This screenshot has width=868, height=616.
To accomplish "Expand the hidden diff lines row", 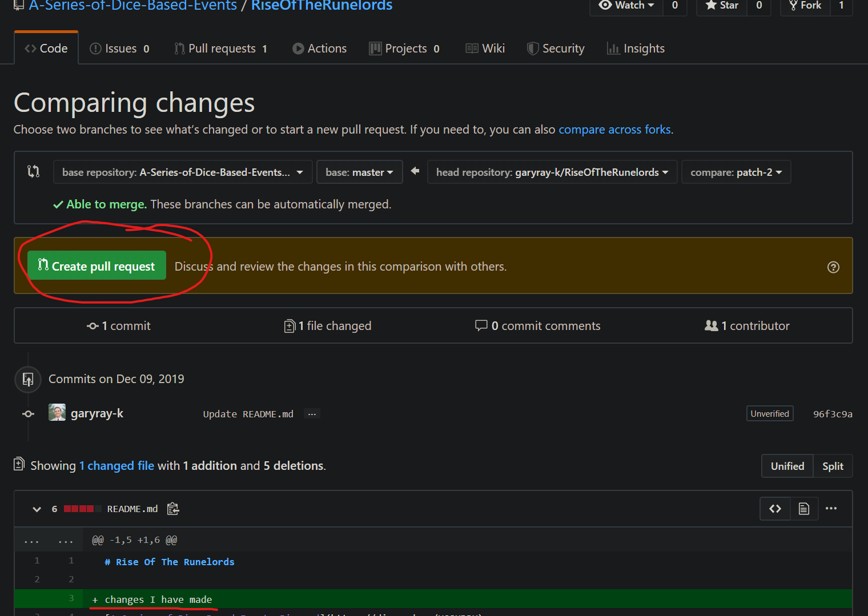I will coord(49,540).
